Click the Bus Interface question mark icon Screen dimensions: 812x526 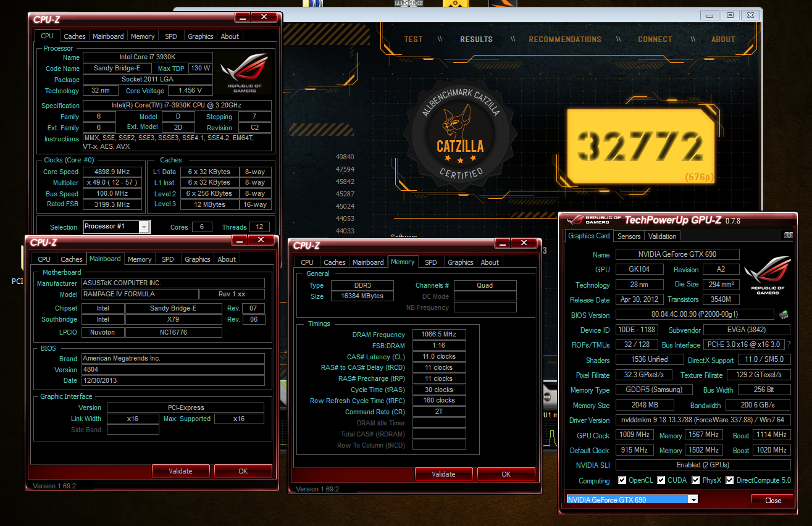(x=789, y=344)
